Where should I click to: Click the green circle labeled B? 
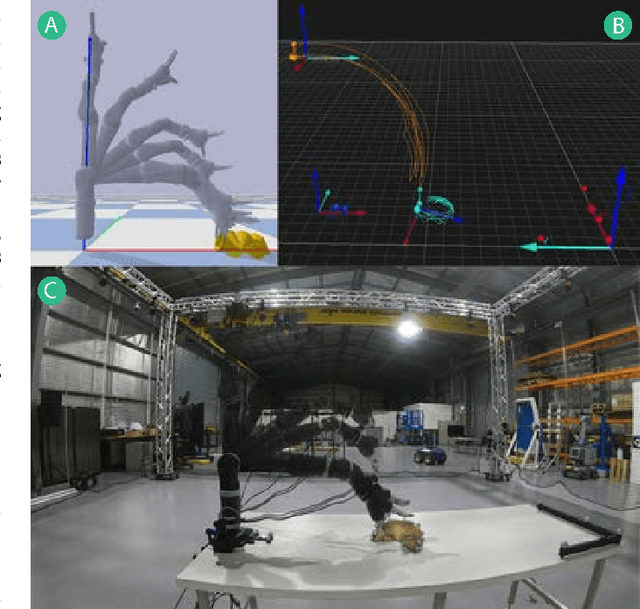coord(618,25)
